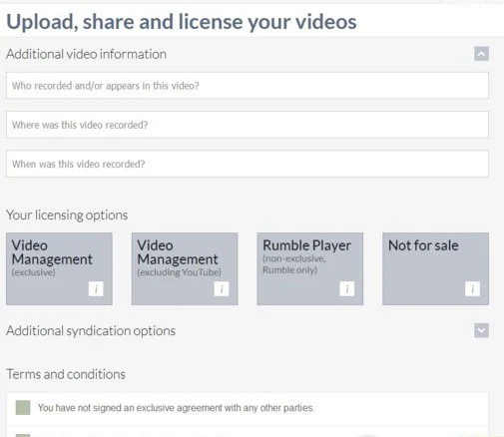Image resolution: width=504 pixels, height=437 pixels.
Task: Collapse the Additional video information section
Action: (481, 54)
